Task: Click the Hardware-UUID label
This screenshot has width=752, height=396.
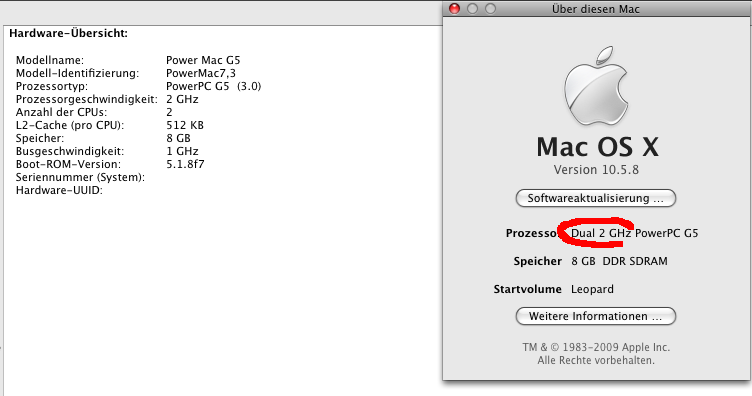Action: pos(59,190)
